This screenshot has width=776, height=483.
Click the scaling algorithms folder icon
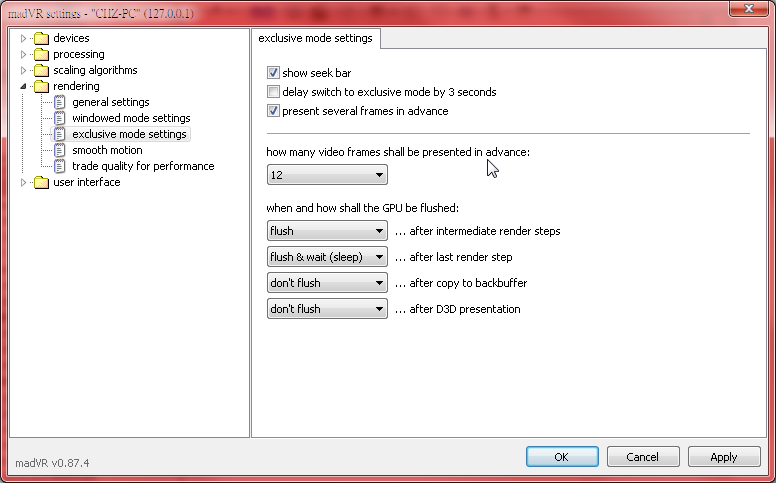click(41, 71)
